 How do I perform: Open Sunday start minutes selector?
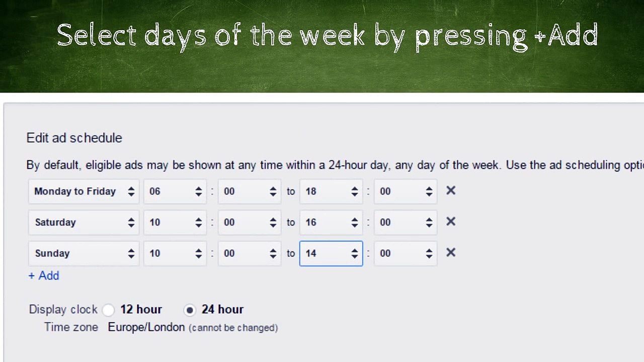click(x=250, y=253)
